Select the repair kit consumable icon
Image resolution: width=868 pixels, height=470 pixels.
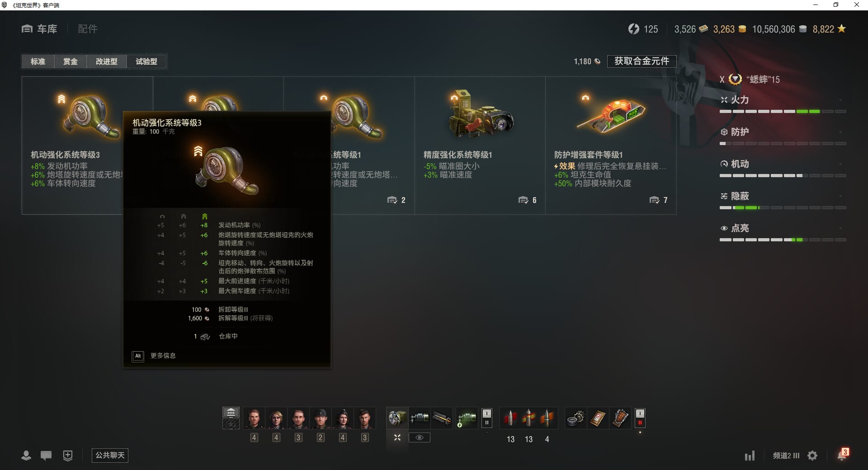(576, 418)
